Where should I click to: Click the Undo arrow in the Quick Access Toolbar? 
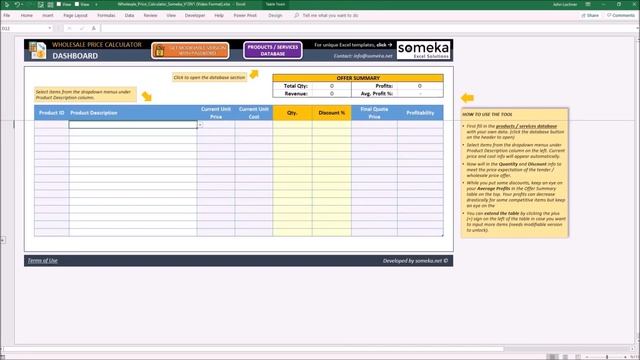pos(17,4)
